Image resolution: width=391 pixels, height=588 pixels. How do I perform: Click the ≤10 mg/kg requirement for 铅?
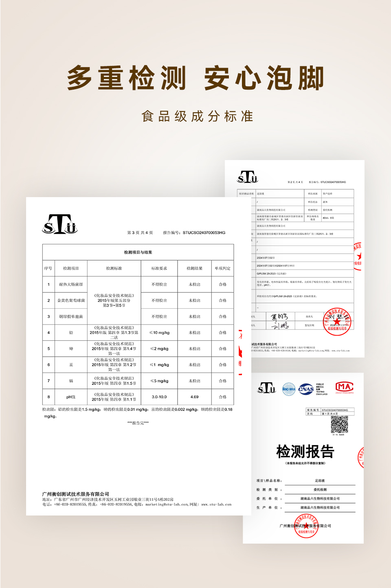coord(159,333)
